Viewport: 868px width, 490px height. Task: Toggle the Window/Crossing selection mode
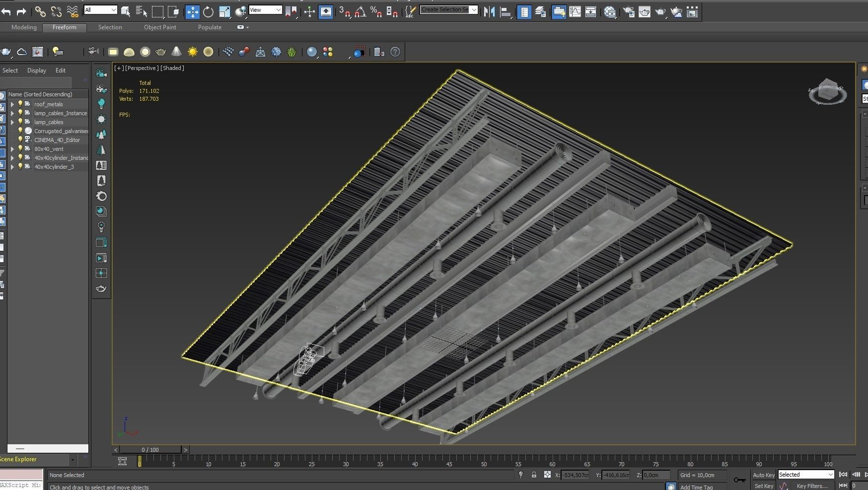click(173, 11)
